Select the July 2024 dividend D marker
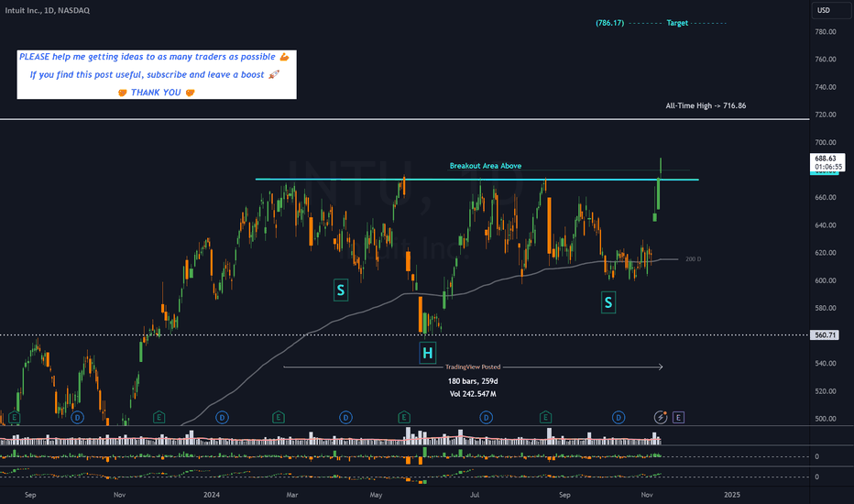This screenshot has height=504, width=854. [x=486, y=418]
